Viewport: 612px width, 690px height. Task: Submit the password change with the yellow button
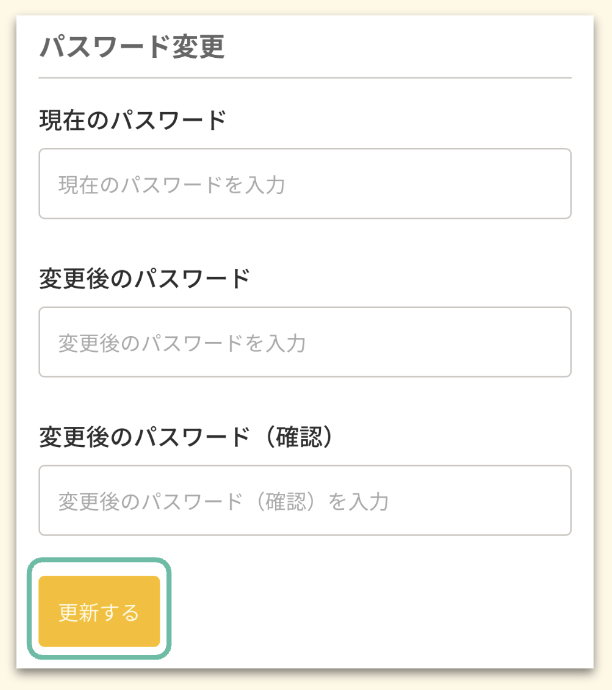point(99,612)
